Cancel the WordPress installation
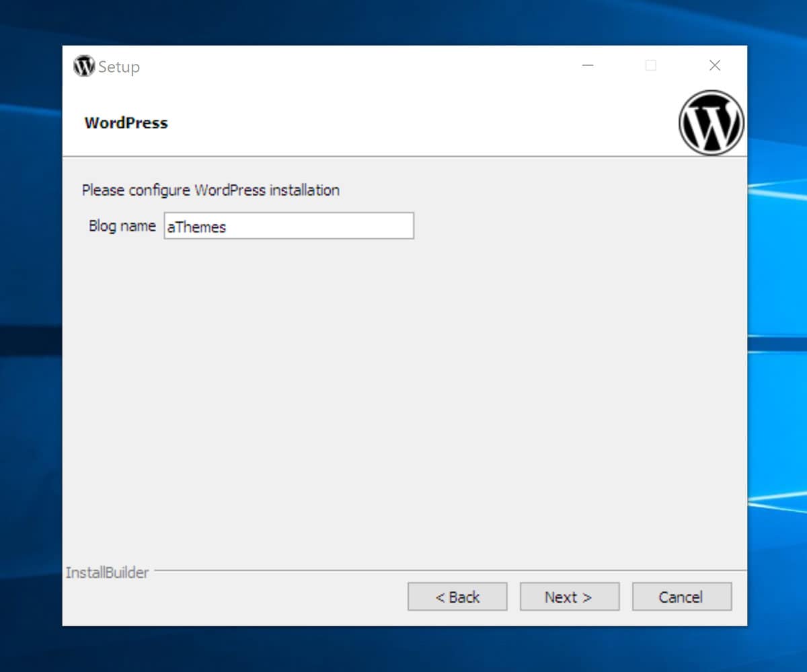Screen dimensions: 807x672 pos(681,596)
